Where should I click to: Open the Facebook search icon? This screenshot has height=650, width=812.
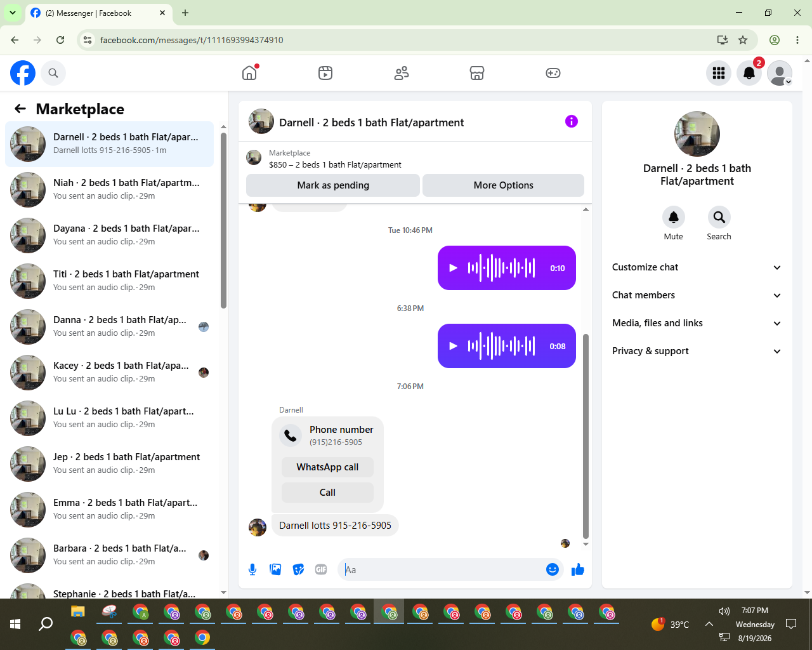53,73
